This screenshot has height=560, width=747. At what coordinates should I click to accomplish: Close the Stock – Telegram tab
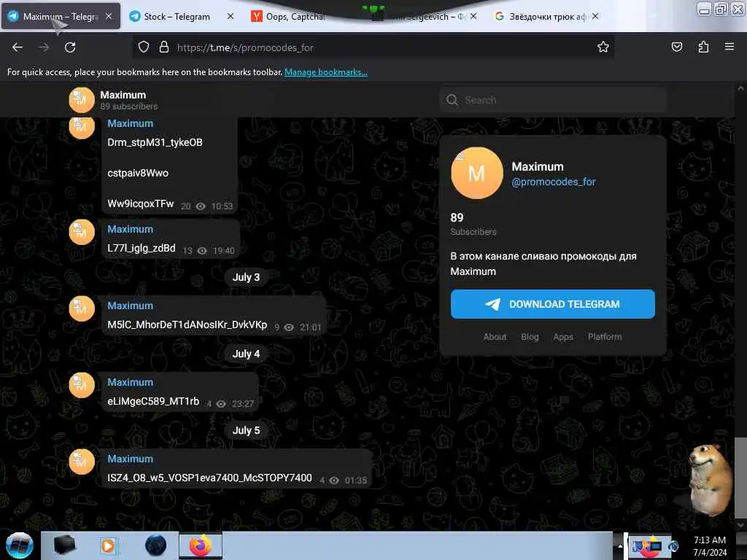(230, 16)
